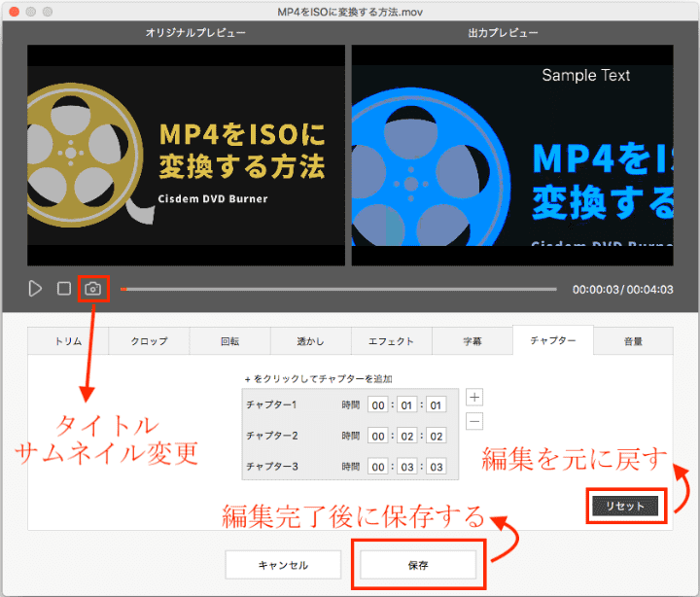Open the 回転 tab
Screen dimensions: 700x597
(x=229, y=341)
